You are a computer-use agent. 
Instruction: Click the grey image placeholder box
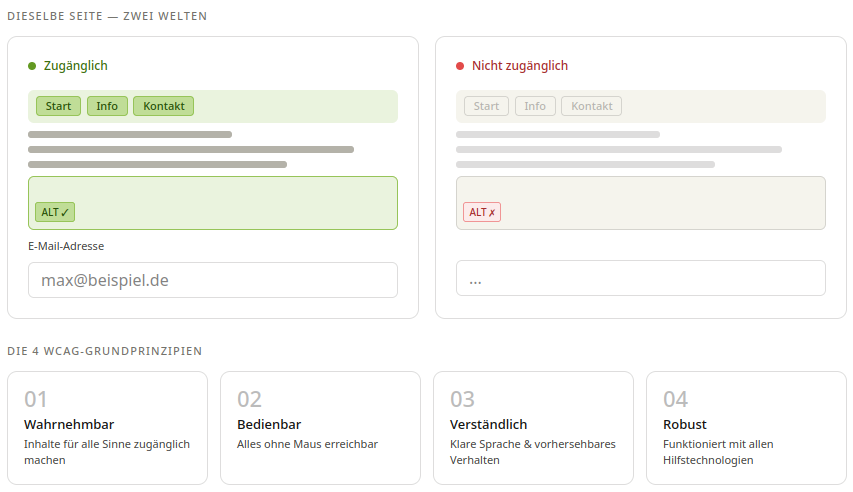[x=641, y=203]
